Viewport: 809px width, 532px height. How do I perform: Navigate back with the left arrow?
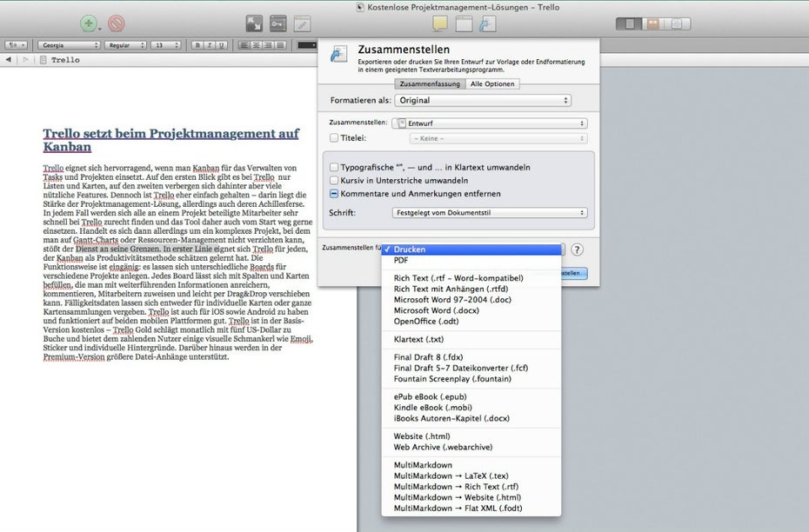pyautogui.click(x=8, y=60)
